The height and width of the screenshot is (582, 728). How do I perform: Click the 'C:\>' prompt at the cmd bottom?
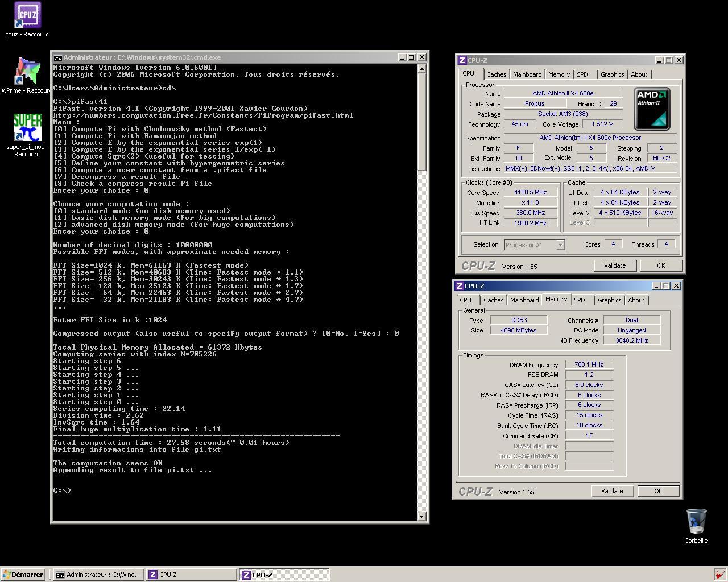[x=63, y=490]
